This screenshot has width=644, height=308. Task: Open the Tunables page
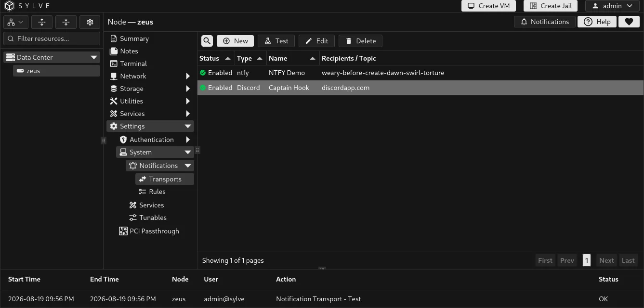coord(153,218)
